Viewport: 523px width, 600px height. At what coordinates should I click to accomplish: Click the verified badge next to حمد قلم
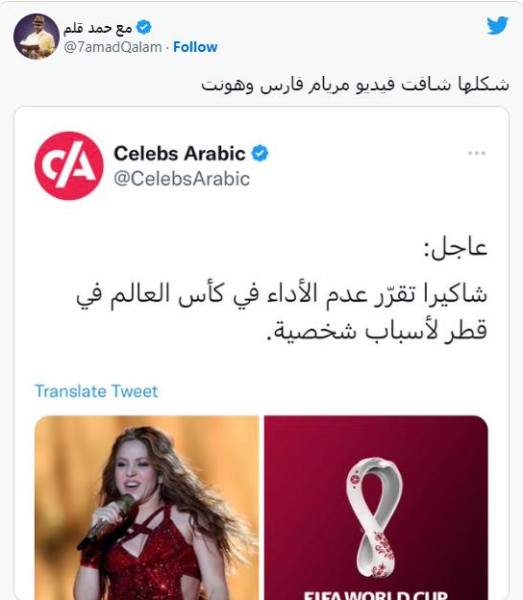pos(144,27)
